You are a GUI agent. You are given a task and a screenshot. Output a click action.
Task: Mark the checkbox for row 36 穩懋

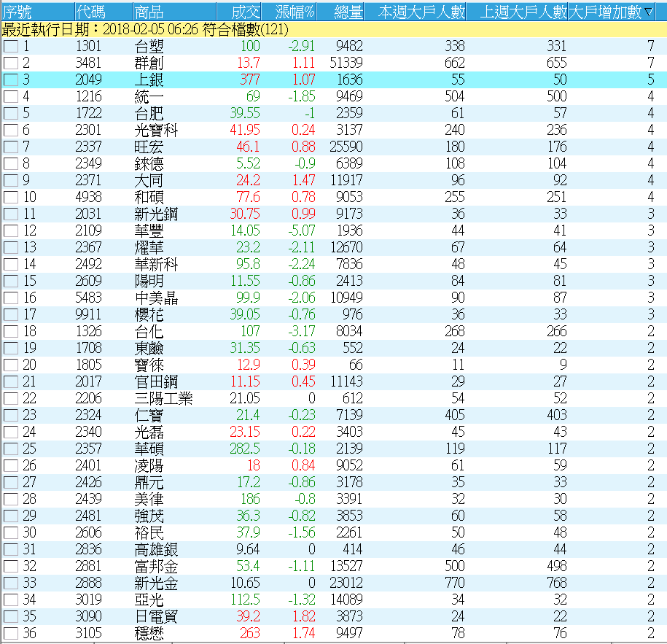click(10, 633)
